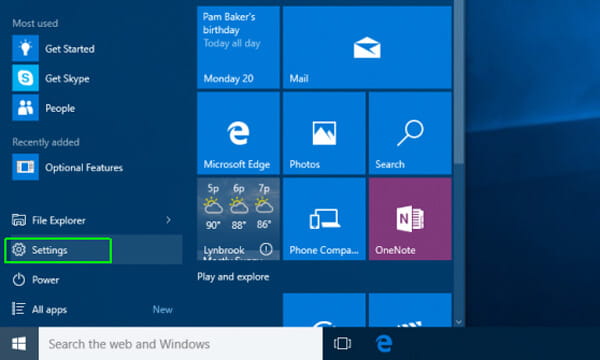The height and width of the screenshot is (360, 600).
Task: Click the Most used heading
Action: coord(35,23)
